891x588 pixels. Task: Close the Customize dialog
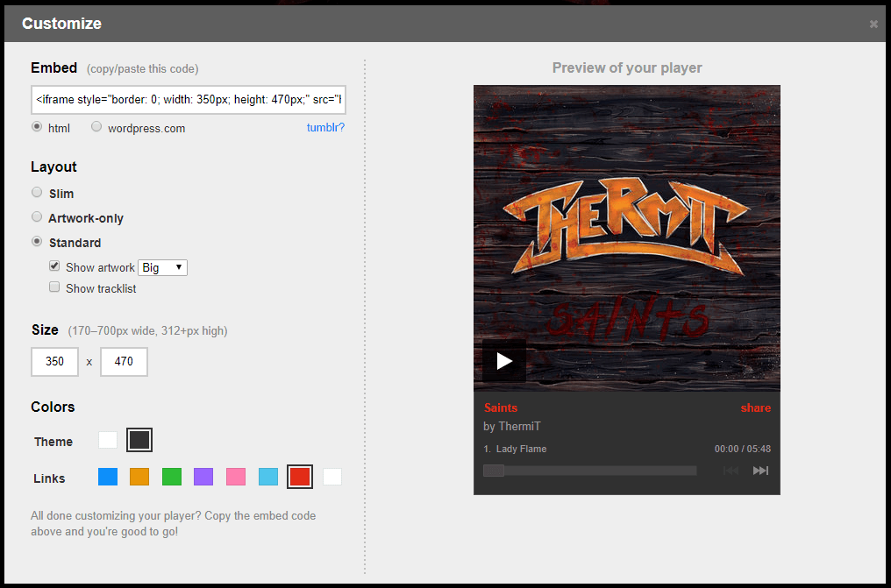pyautogui.click(x=873, y=24)
